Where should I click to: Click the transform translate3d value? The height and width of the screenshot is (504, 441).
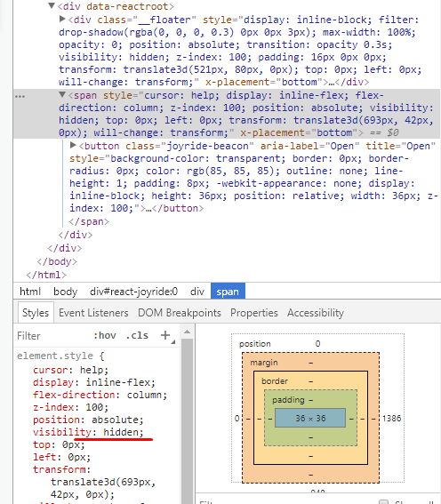[103, 488]
